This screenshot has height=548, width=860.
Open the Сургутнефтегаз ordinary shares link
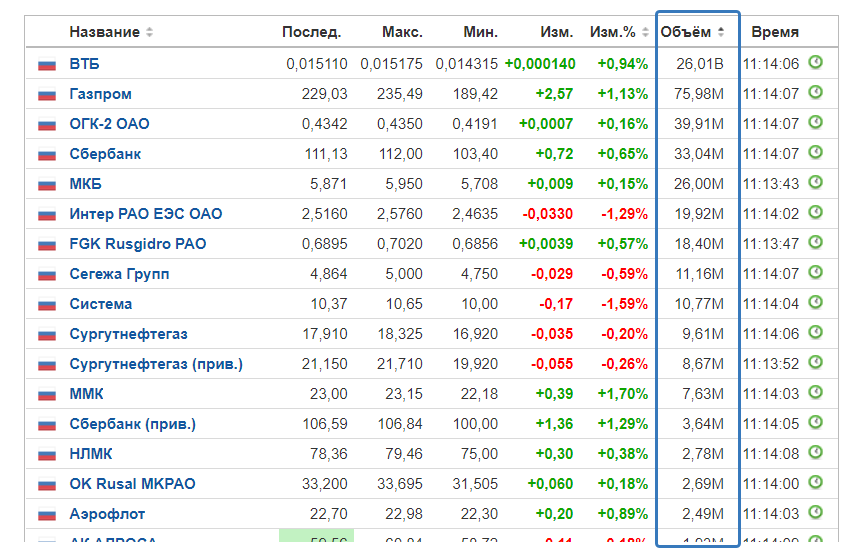click(x=128, y=334)
